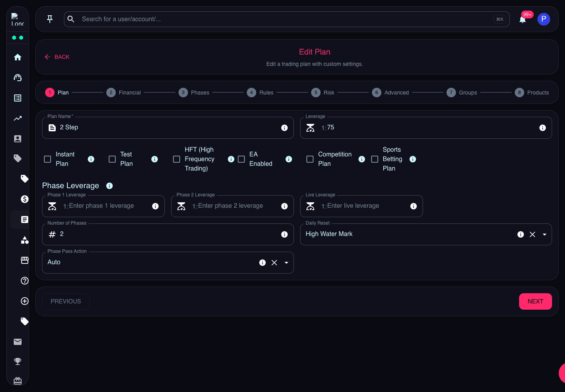Open the user avatar labeled P

click(x=544, y=19)
